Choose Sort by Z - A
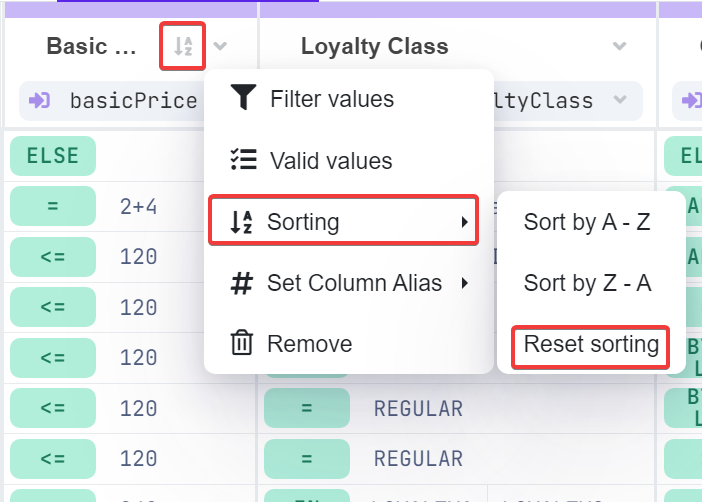 pos(587,283)
